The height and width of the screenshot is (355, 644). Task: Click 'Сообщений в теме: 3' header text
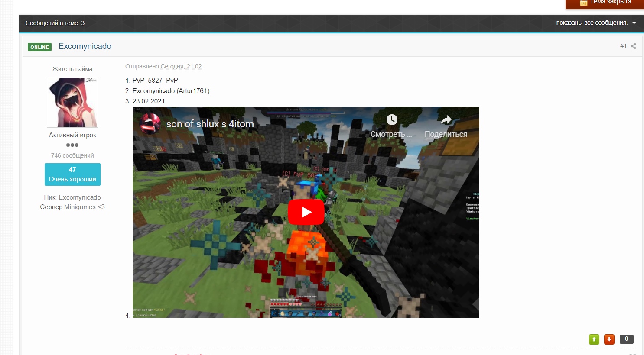coord(55,23)
